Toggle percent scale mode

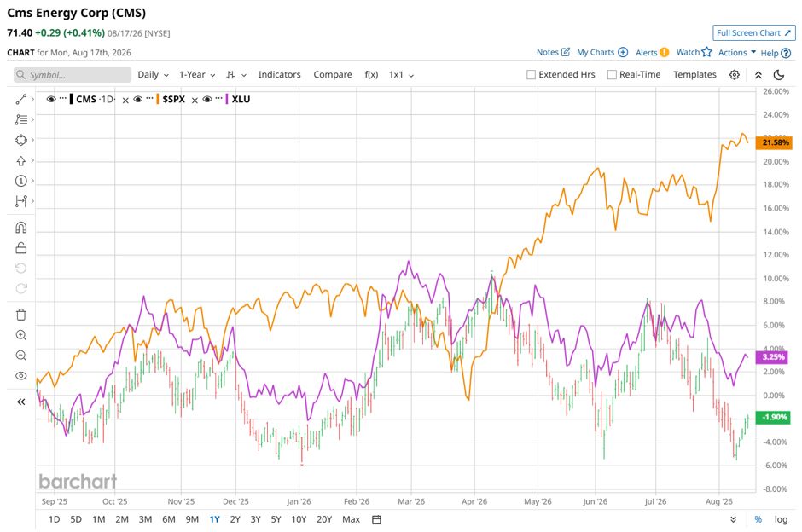click(758, 519)
